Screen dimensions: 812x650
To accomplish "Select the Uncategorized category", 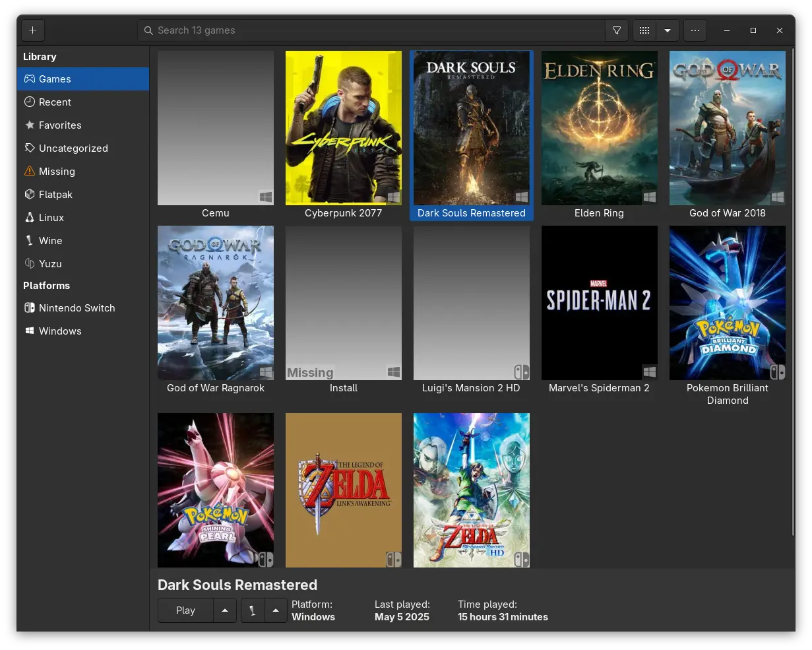I will click(83, 148).
